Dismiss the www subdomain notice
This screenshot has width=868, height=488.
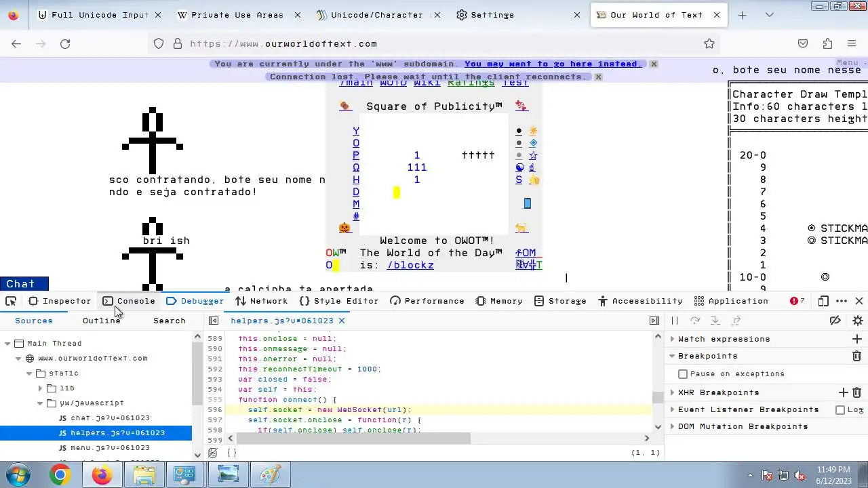tap(654, 64)
